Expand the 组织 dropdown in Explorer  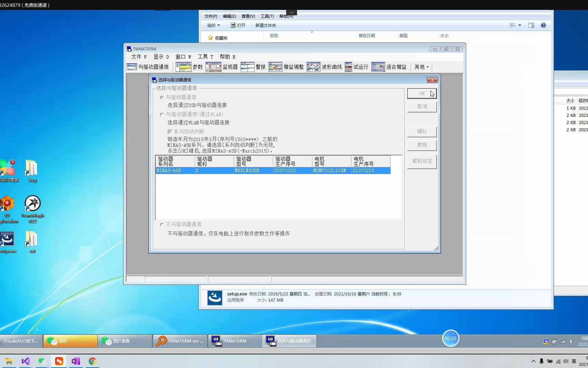[x=213, y=25]
